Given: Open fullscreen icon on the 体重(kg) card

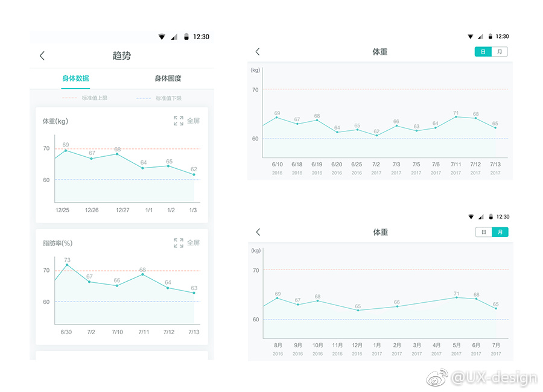Looking at the screenshot, I should 179,121.
